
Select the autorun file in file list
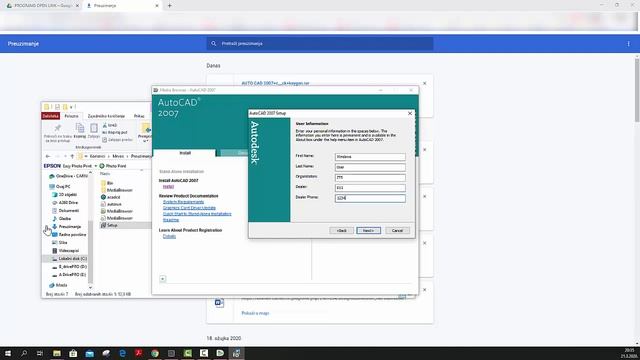coord(111,204)
